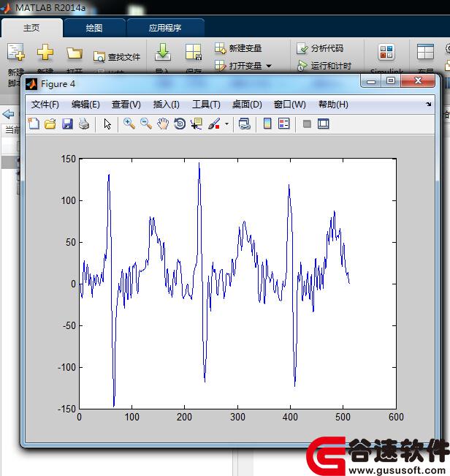Open the 插入(I) menu in Figure 4
450x476 pixels.
click(166, 105)
